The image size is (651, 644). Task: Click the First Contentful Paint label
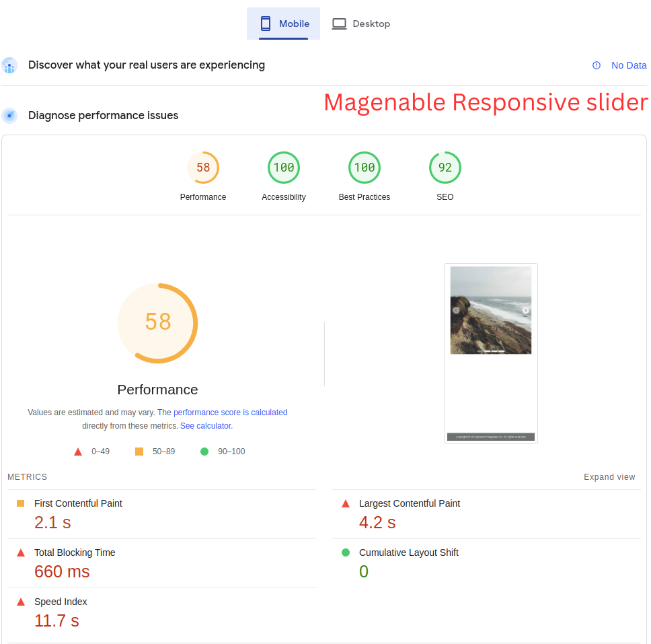(78, 503)
